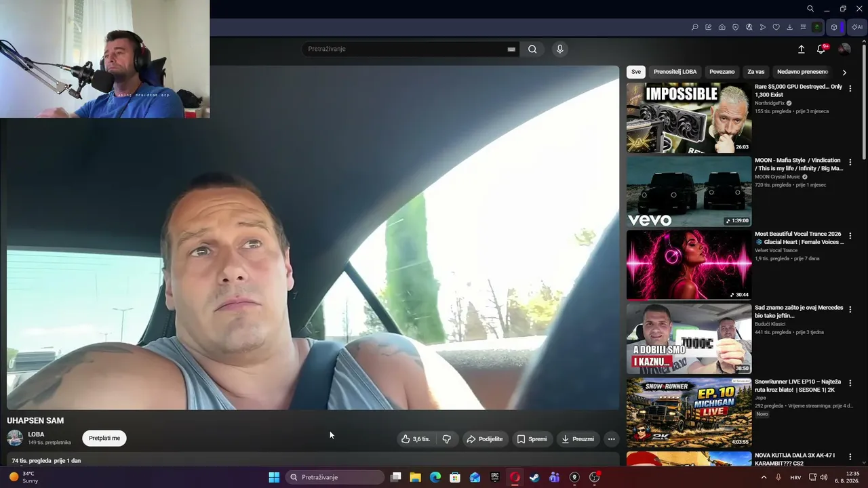The width and height of the screenshot is (868, 488).
Task: Open the Most Beautiful Vocal Trance thumbnail
Action: point(689,265)
